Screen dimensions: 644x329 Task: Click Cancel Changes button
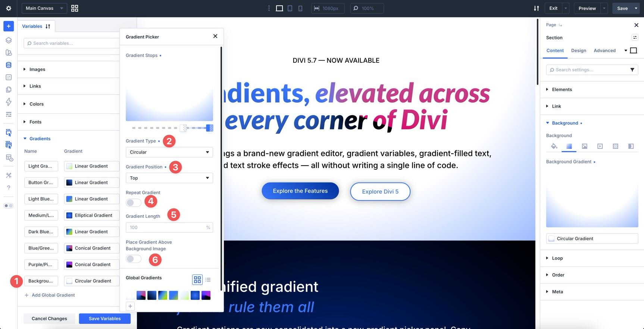click(x=49, y=319)
